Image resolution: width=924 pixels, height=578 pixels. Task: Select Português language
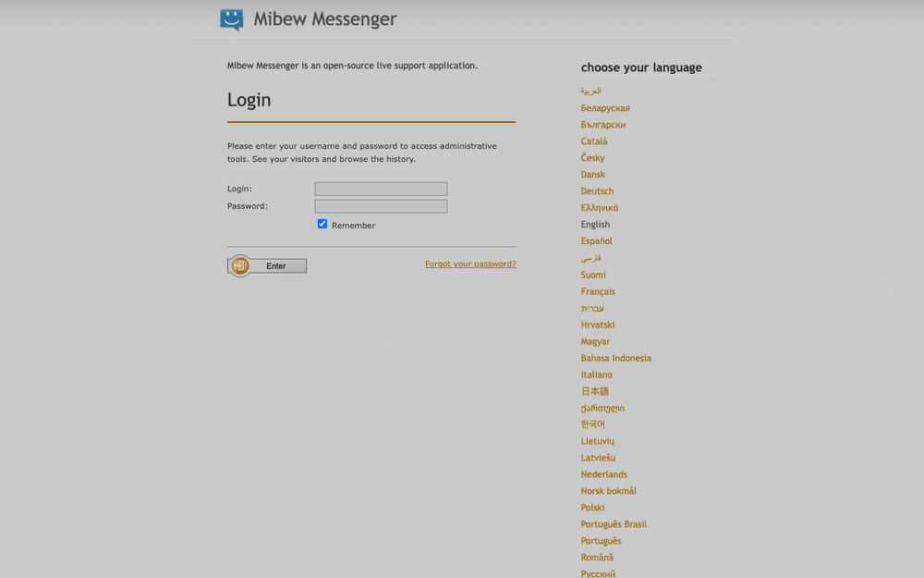601,541
